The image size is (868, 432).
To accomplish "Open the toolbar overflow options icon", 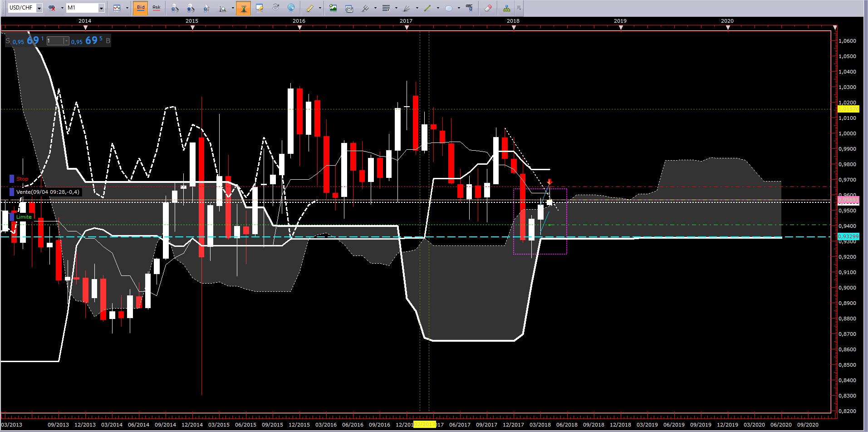I will (x=519, y=8).
